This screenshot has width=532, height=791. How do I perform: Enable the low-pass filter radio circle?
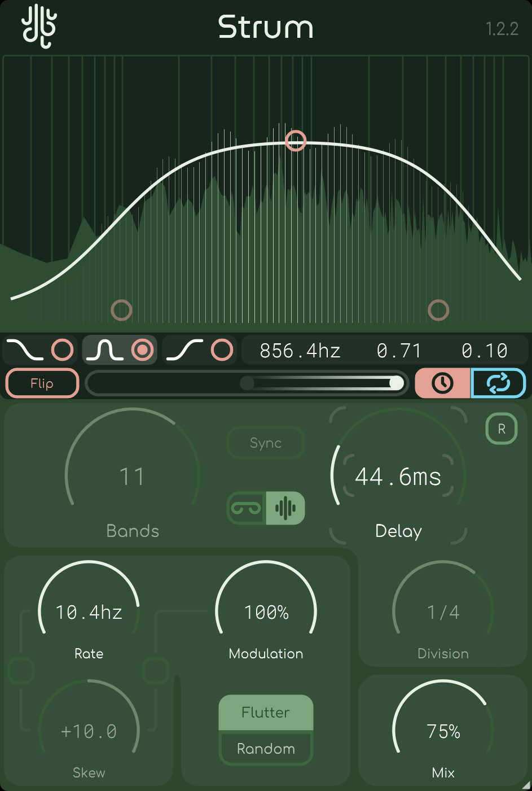point(63,351)
